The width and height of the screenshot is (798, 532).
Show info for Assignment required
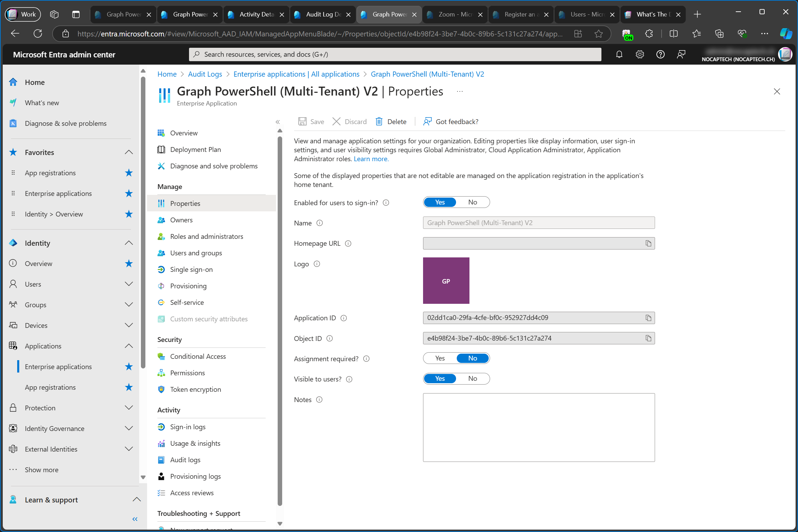coord(366,359)
